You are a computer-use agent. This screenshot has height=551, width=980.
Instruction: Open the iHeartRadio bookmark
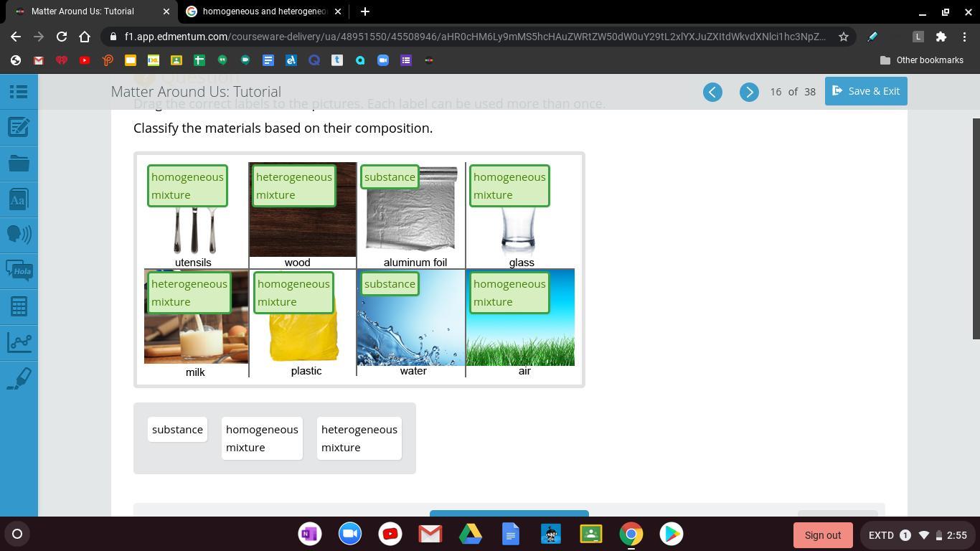pyautogui.click(x=62, y=60)
